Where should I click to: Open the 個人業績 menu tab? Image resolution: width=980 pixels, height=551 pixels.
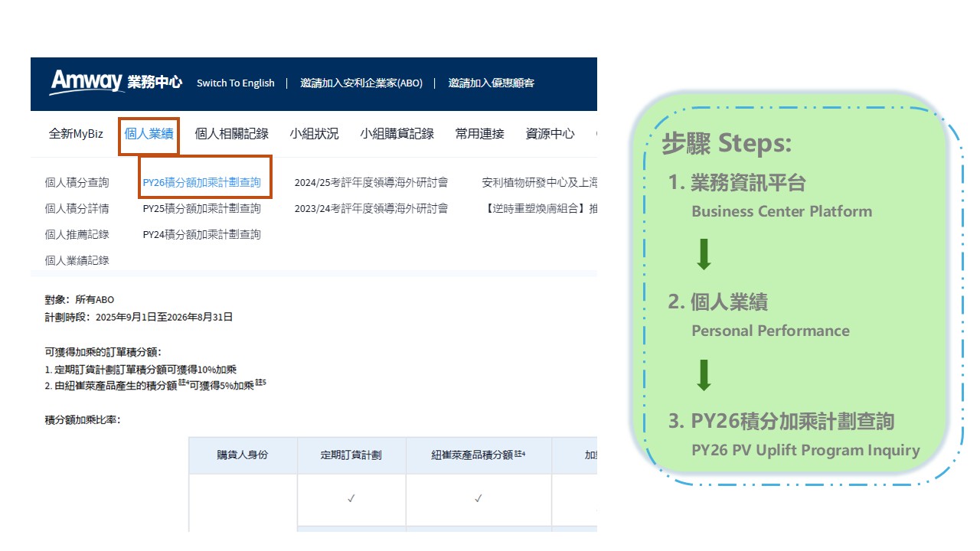click(x=149, y=133)
